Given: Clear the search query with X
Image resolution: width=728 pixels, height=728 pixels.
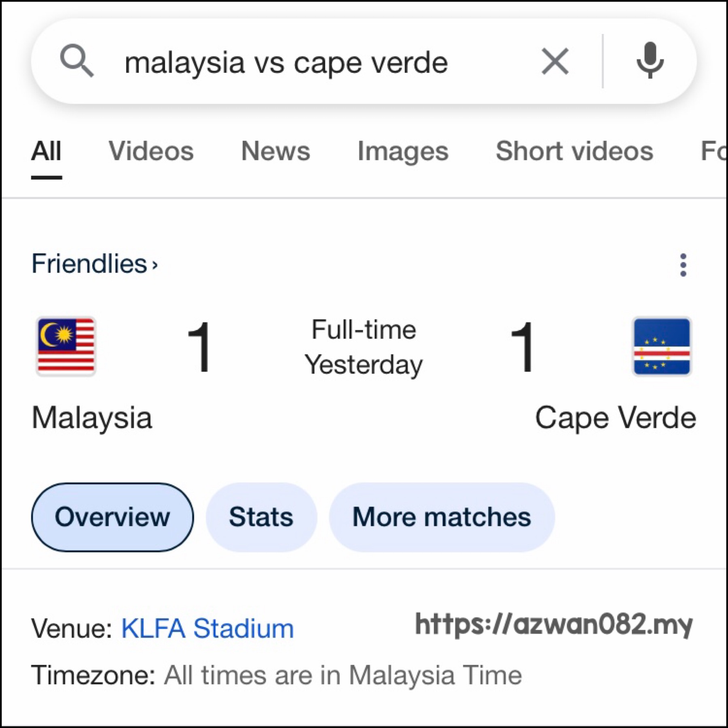Looking at the screenshot, I should (x=555, y=61).
